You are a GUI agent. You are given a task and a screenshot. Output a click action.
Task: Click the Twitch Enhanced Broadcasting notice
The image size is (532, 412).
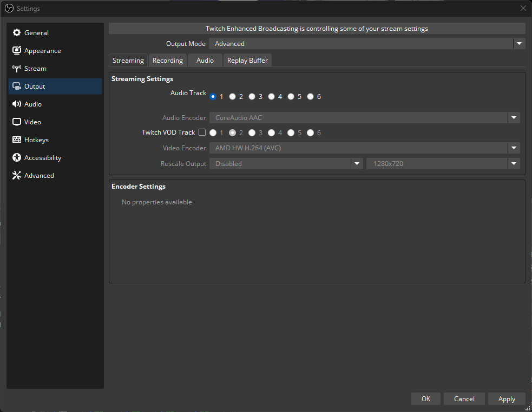(x=317, y=29)
